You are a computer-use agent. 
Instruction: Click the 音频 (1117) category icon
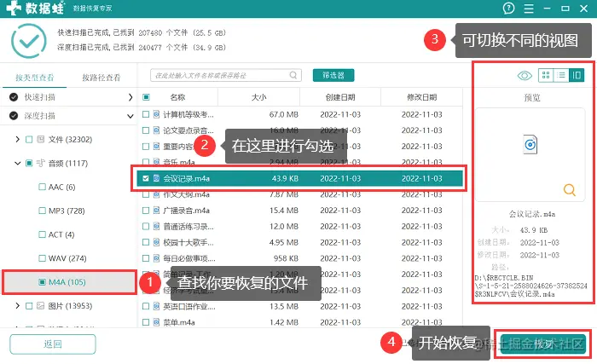[41, 164]
